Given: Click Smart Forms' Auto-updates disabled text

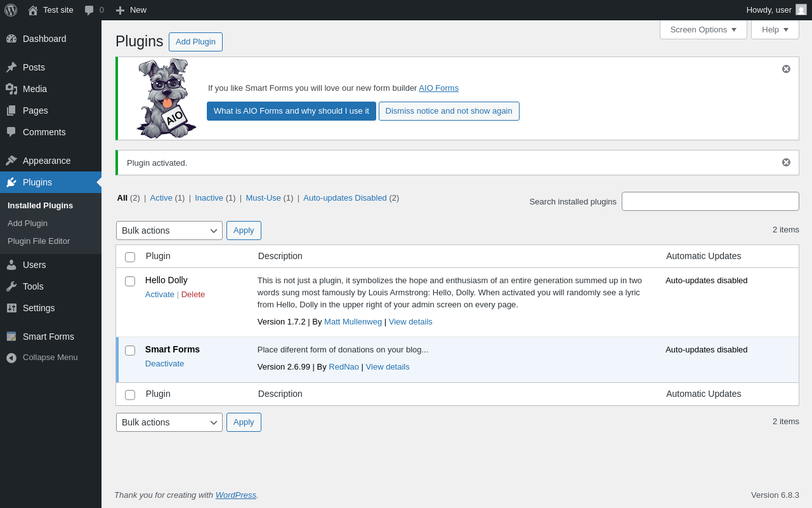Looking at the screenshot, I should point(707,350).
